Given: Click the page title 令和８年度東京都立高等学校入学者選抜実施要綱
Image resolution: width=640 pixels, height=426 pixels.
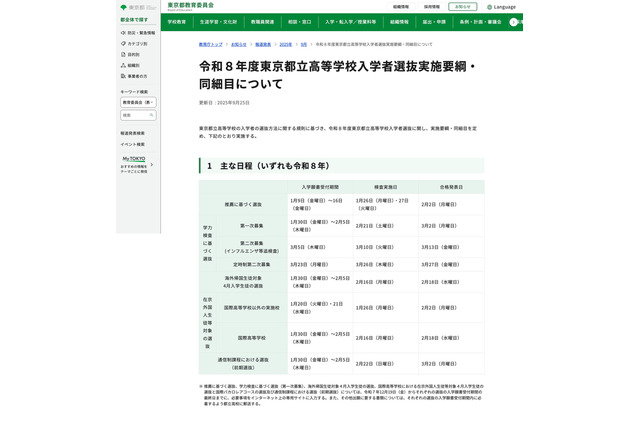Looking at the screenshot, I should 337,75.
